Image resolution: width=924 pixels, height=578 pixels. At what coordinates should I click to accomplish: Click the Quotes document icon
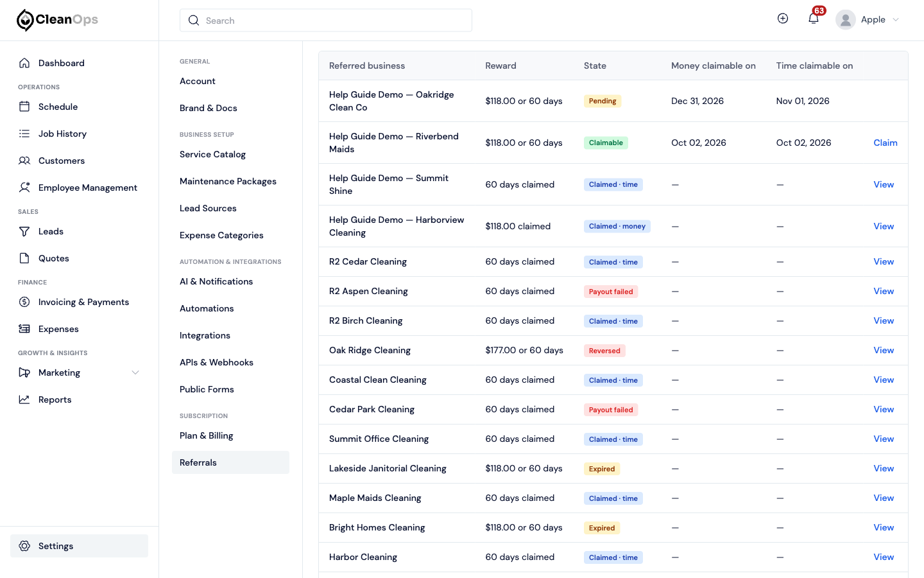(x=24, y=258)
